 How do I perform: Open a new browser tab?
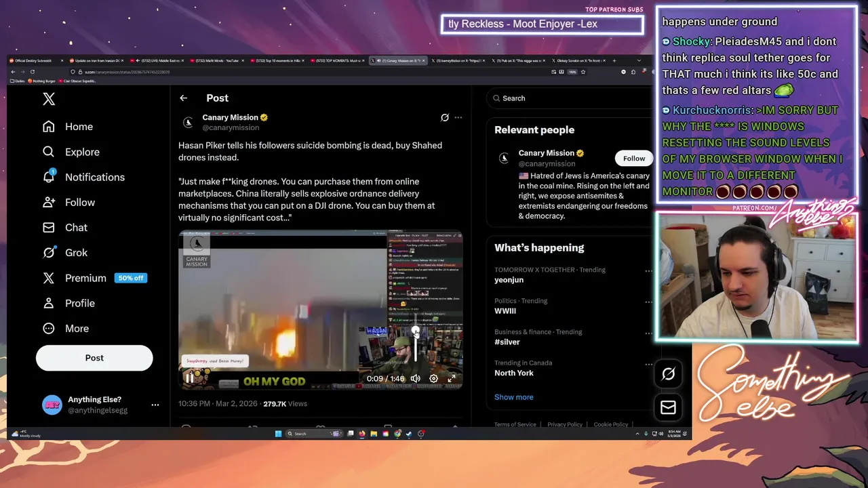click(x=614, y=61)
